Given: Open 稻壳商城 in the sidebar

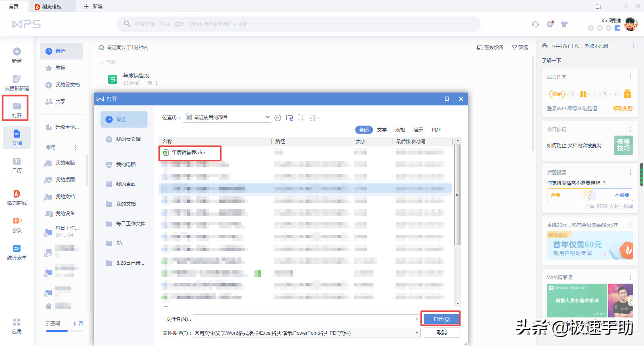Looking at the screenshot, I should click(17, 198).
